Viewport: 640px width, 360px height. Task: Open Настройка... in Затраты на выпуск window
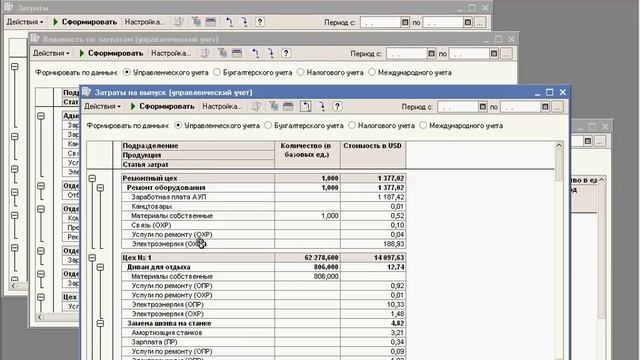pyautogui.click(x=222, y=107)
